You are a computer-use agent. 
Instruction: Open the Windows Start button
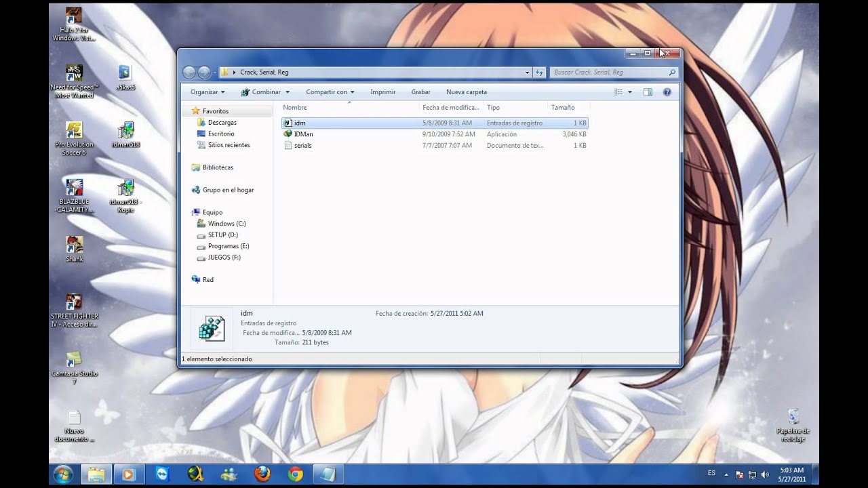(62, 474)
